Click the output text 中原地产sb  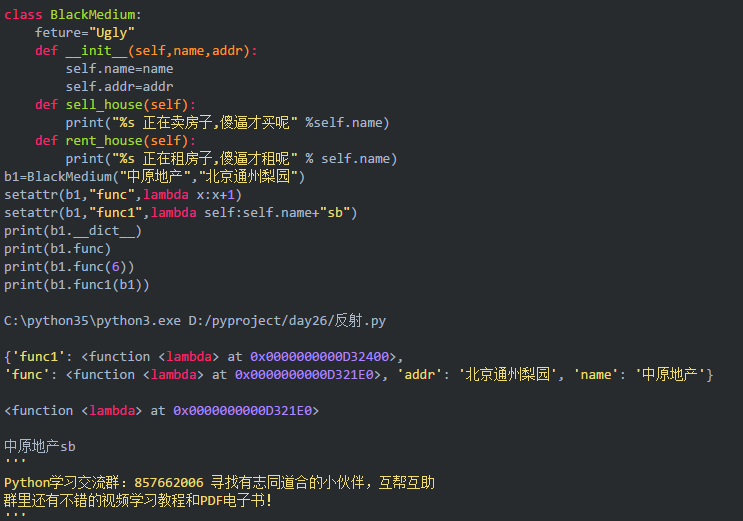[x=40, y=446]
